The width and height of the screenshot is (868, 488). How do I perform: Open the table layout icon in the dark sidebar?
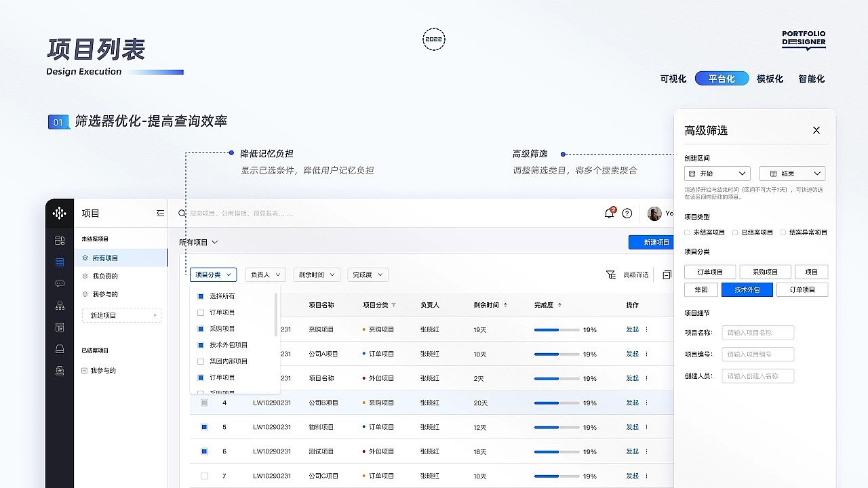click(60, 327)
